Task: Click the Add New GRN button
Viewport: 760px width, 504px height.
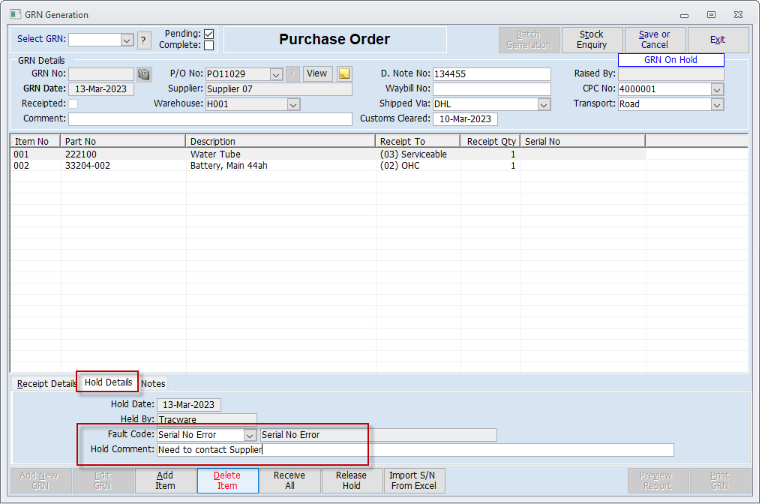Action: pos(41,481)
